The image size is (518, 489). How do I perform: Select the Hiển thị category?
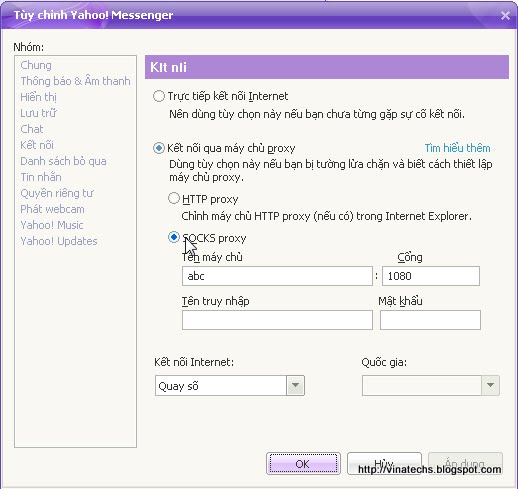click(38, 97)
